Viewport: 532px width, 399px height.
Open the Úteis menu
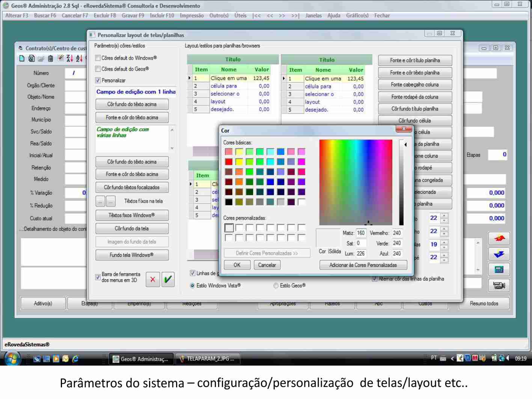pyautogui.click(x=240, y=15)
